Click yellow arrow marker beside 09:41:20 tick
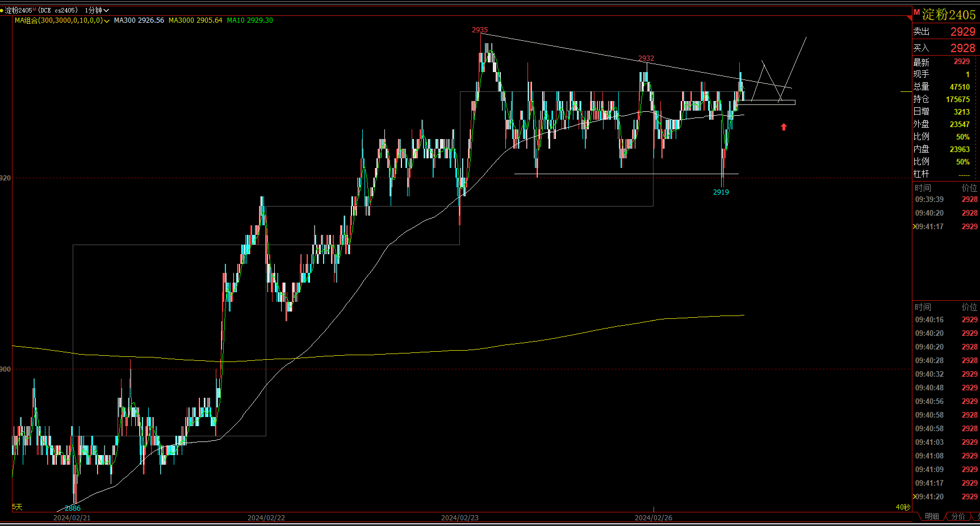This screenshot has height=526, width=980. click(x=914, y=496)
